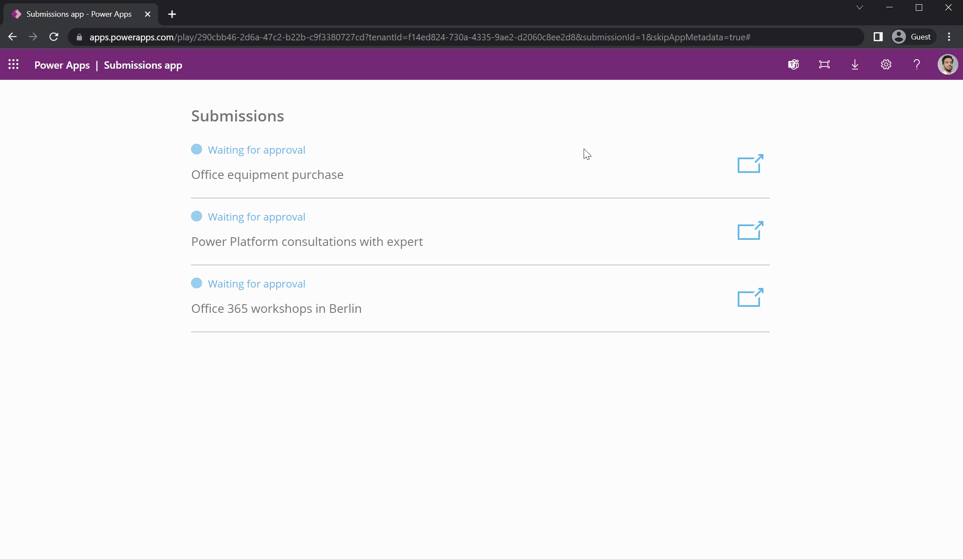The image size is (963, 560).
Task: Click the browser address bar URL
Action: [419, 37]
